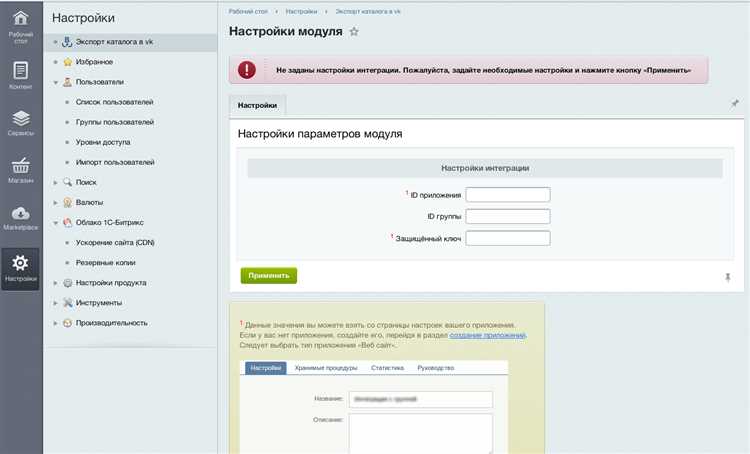Click the Настройки параметров модуля heading
750x454 pixels.
click(x=320, y=134)
